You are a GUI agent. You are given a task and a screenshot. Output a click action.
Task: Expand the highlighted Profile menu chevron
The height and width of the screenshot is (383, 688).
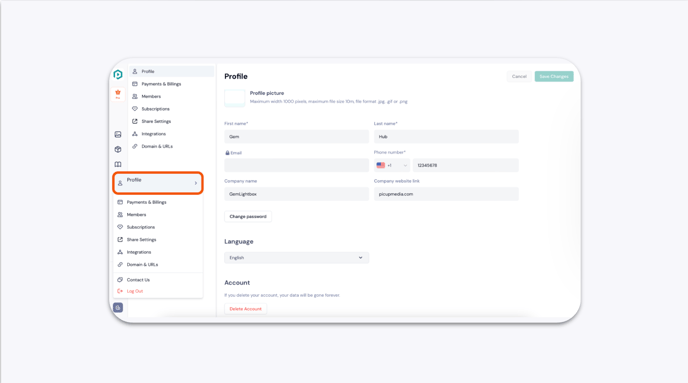[x=196, y=183]
